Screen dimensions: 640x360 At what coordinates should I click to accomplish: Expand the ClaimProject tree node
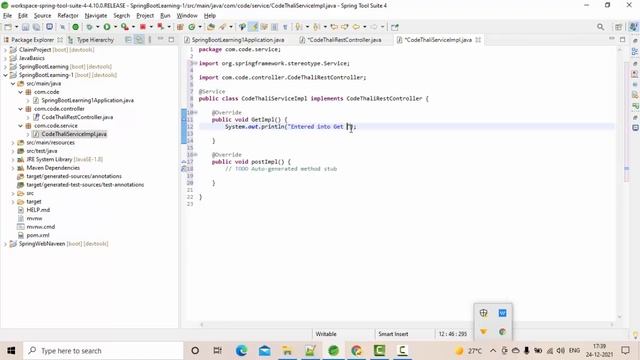[5, 50]
